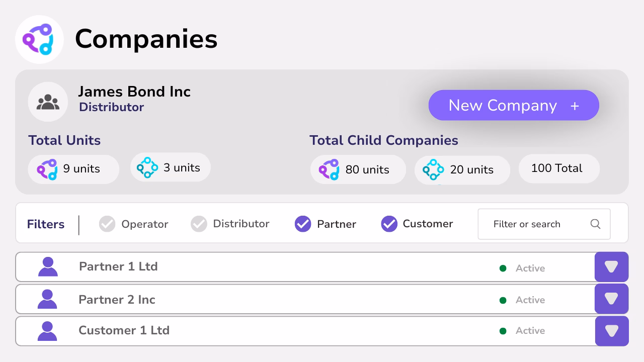
Task: Click the search magnifier icon
Action: [595, 224]
